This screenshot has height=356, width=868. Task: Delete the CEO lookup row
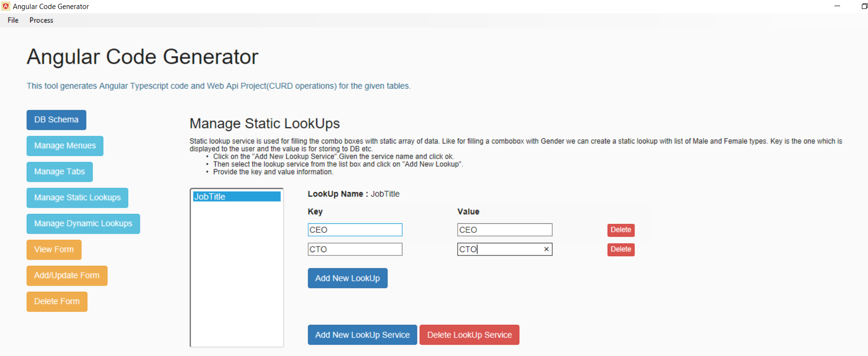click(x=621, y=230)
